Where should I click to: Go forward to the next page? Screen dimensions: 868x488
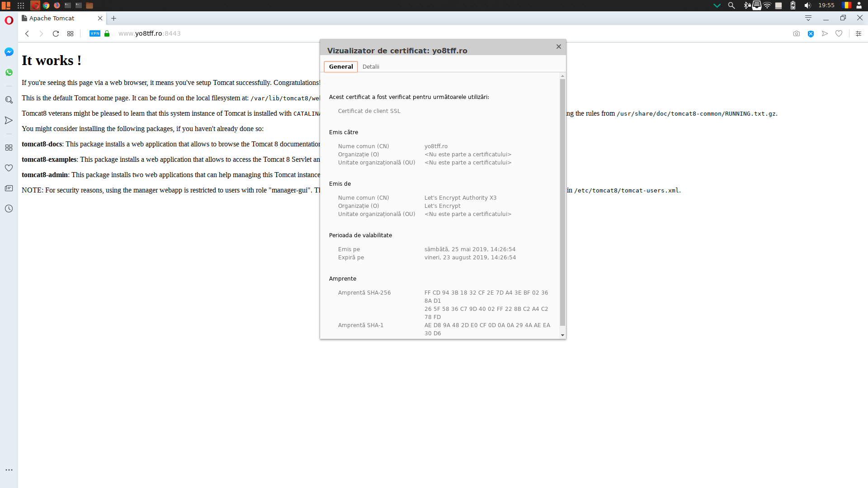[x=41, y=33]
